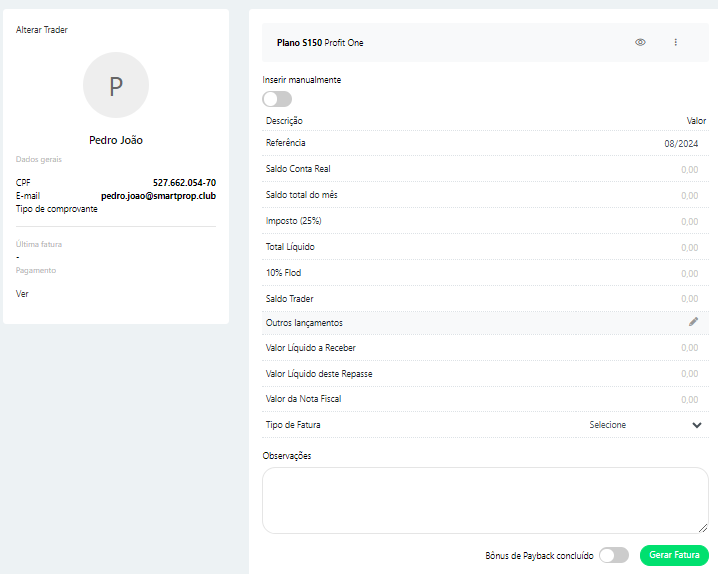
Task: Click the eye icon on Plano S150 header
Action: point(640,43)
